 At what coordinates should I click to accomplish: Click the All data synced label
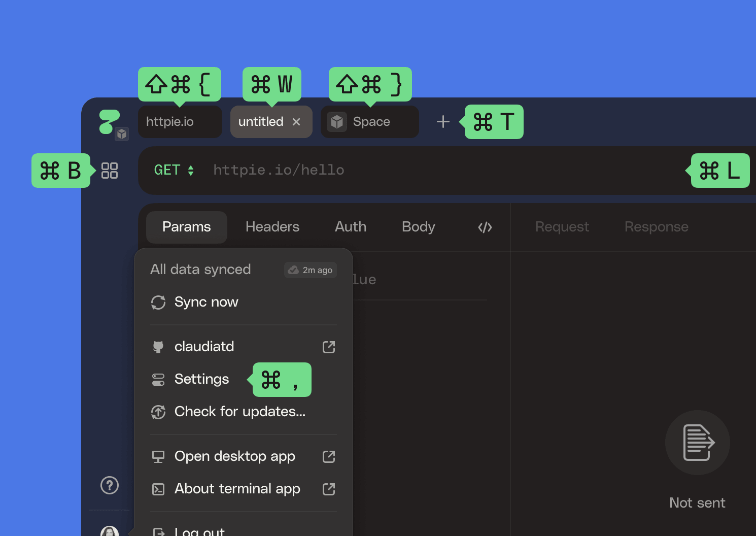(200, 270)
